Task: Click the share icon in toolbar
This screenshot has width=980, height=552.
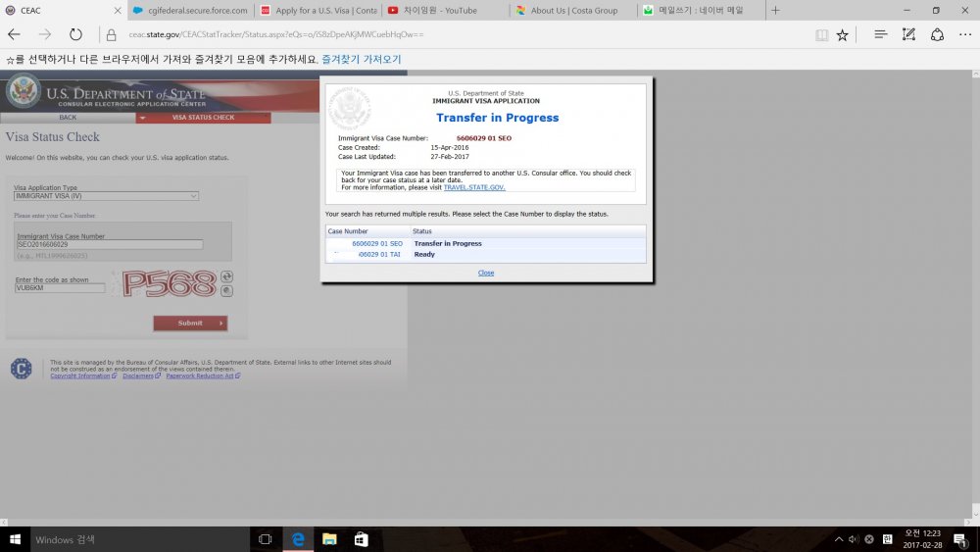Action: point(937,34)
